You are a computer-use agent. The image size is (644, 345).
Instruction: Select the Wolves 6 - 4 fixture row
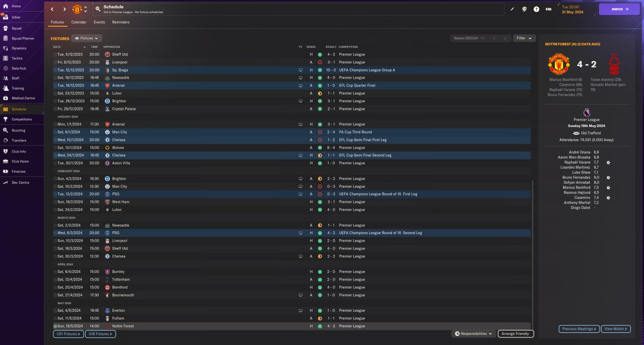pos(292,148)
